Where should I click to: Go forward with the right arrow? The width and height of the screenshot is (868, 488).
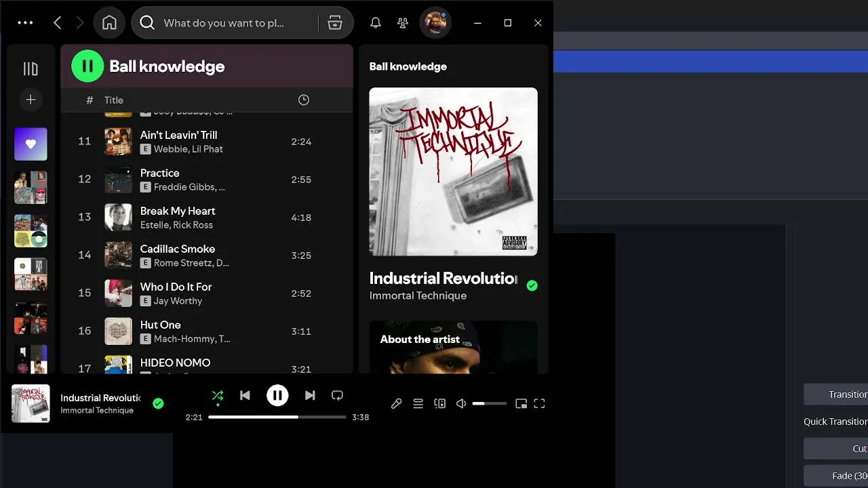(x=80, y=23)
